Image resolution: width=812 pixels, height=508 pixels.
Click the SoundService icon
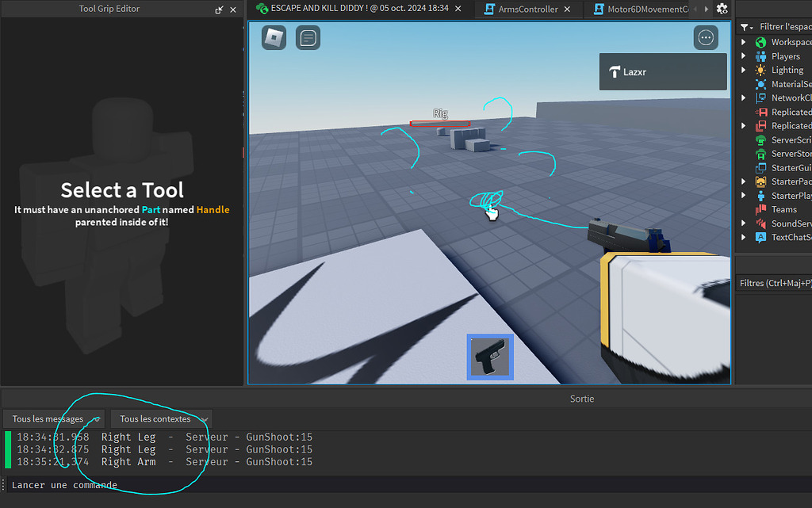[x=763, y=223]
